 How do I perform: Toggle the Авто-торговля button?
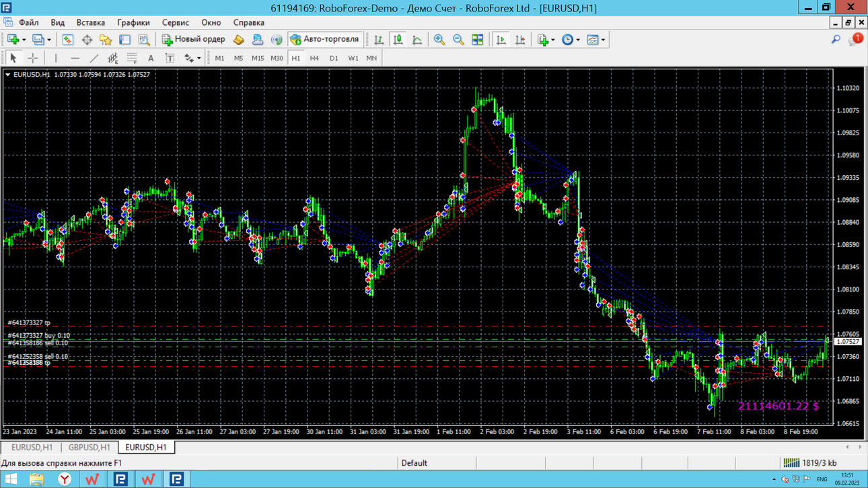(x=325, y=40)
